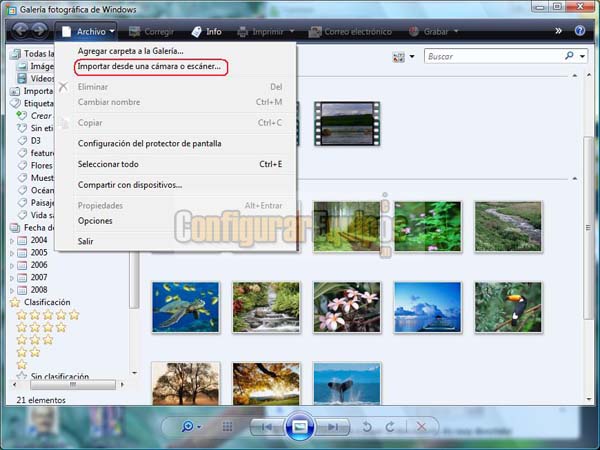Viewport: 600px width, 450px height.
Task: Filter by two star rating
Action: coord(28,352)
